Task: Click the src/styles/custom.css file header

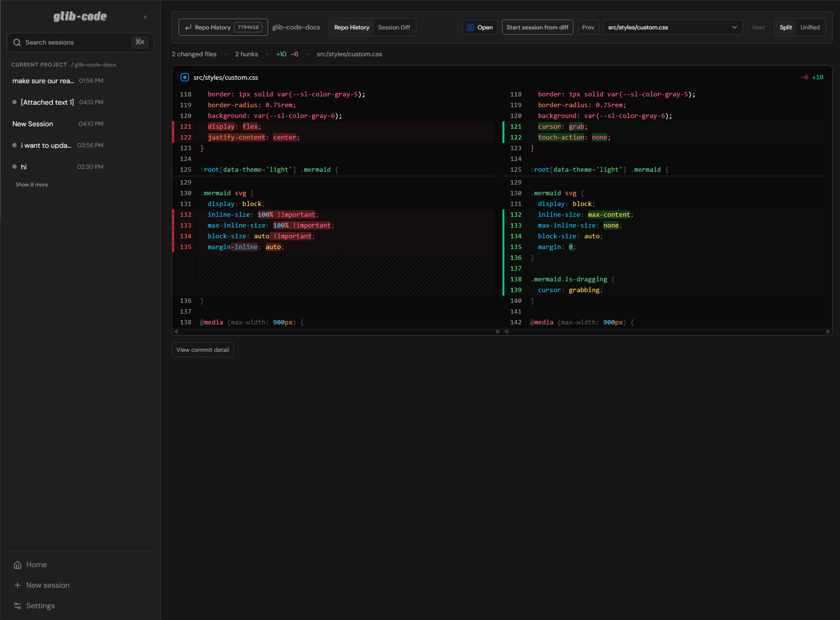Action: click(x=226, y=77)
